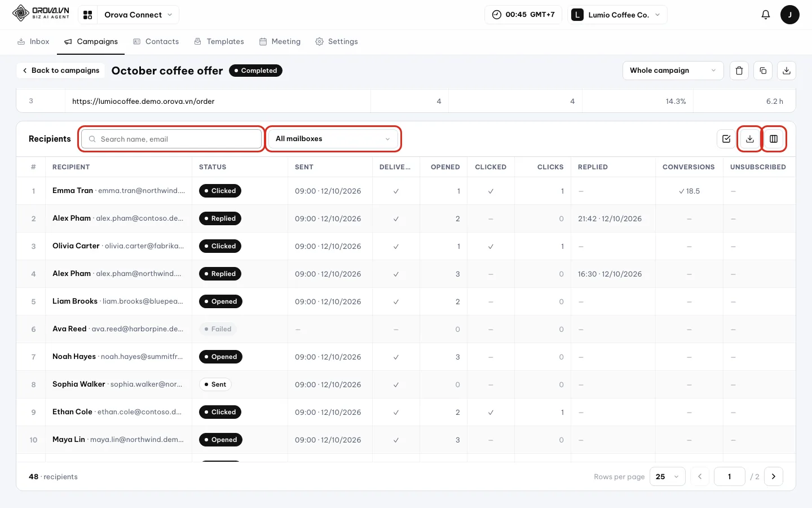Click the Sent status for Sophia Walker

[215, 384]
